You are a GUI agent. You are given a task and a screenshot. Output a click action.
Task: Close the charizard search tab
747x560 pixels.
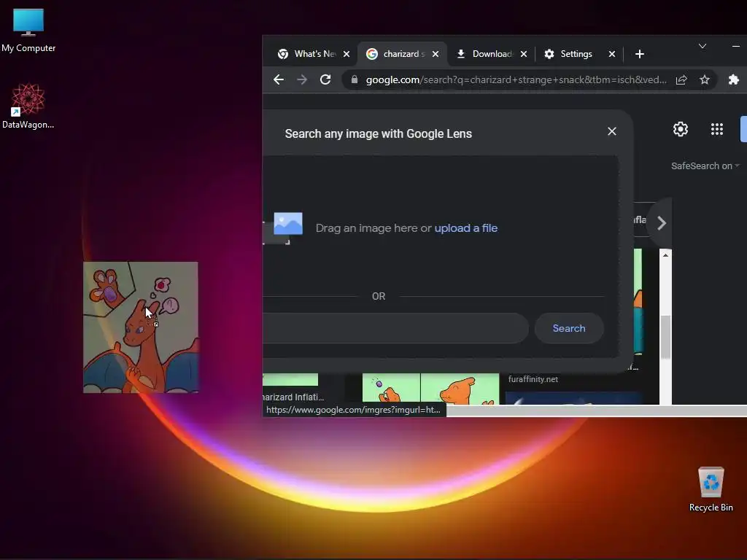436,54
